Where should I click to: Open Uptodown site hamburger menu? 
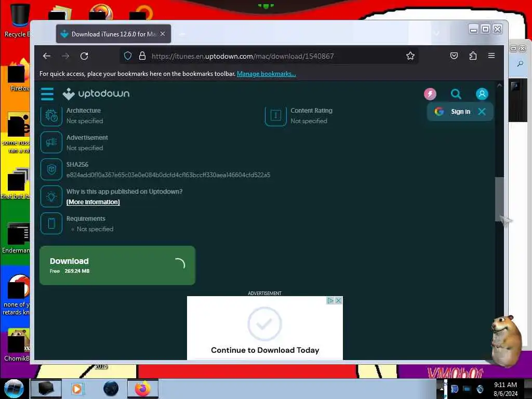pyautogui.click(x=47, y=94)
